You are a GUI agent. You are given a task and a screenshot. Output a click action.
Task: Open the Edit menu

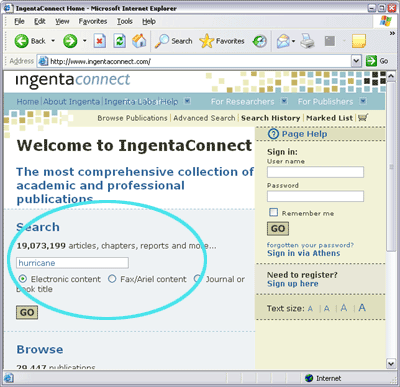point(40,21)
